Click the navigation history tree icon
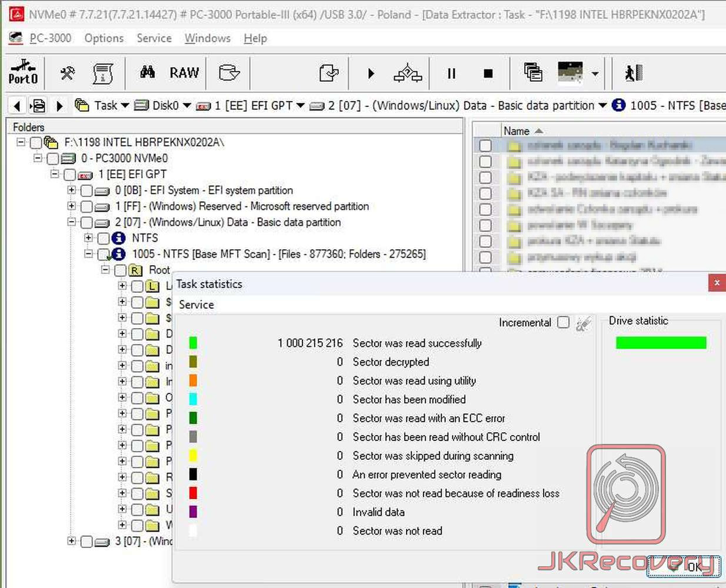 point(38,106)
